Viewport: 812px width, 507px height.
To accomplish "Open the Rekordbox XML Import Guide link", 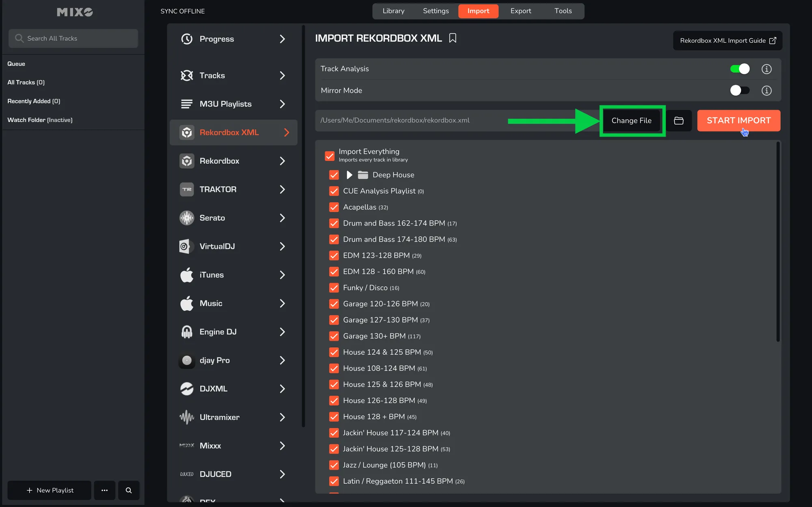I will click(728, 41).
